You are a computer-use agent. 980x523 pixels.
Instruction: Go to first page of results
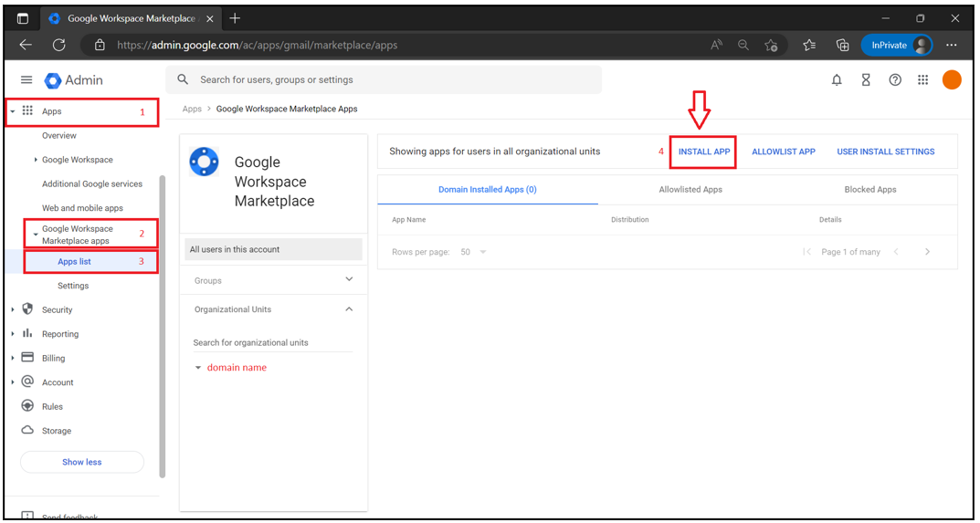click(806, 252)
